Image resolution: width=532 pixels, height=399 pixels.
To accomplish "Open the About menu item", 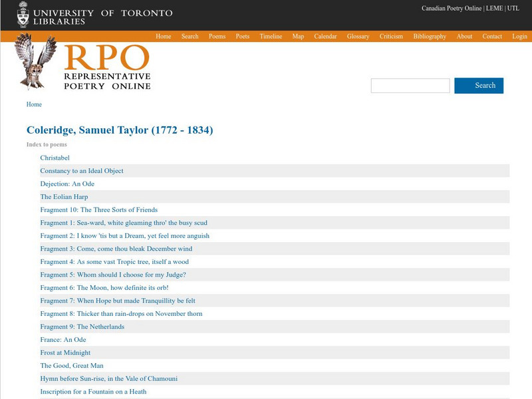I will tap(464, 37).
